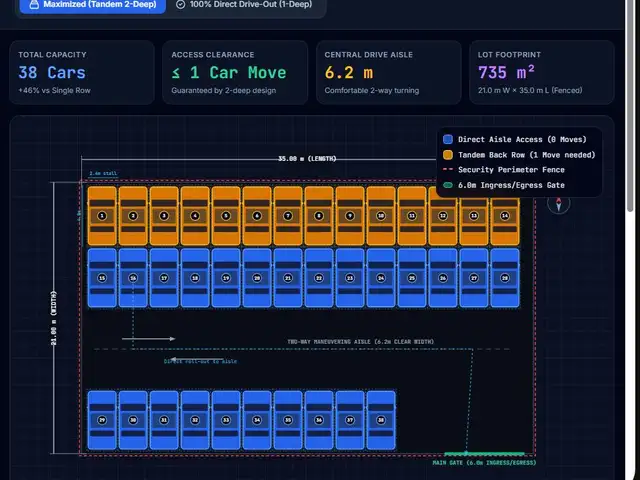
Task: Select the Maximized (Tandem 2-Deep) layout tab
Action: click(x=93, y=5)
